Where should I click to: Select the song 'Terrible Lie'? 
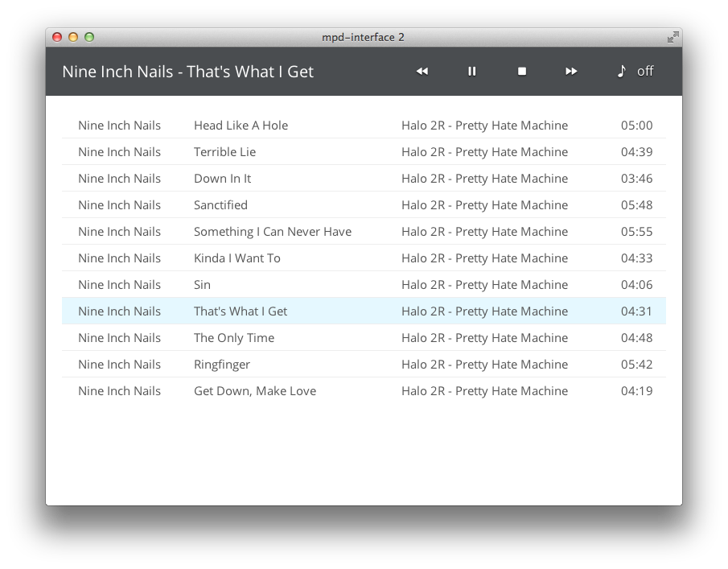coord(224,152)
